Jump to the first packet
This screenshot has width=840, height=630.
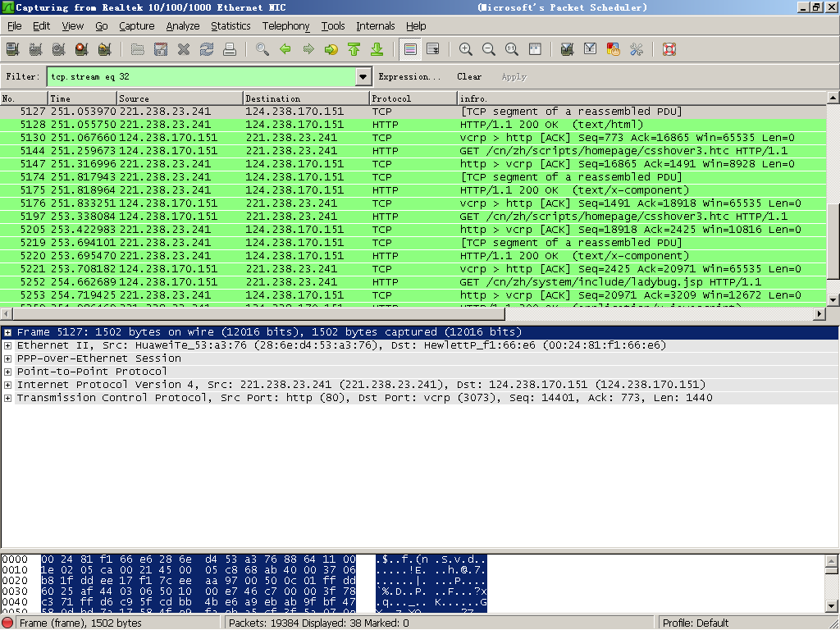354,49
